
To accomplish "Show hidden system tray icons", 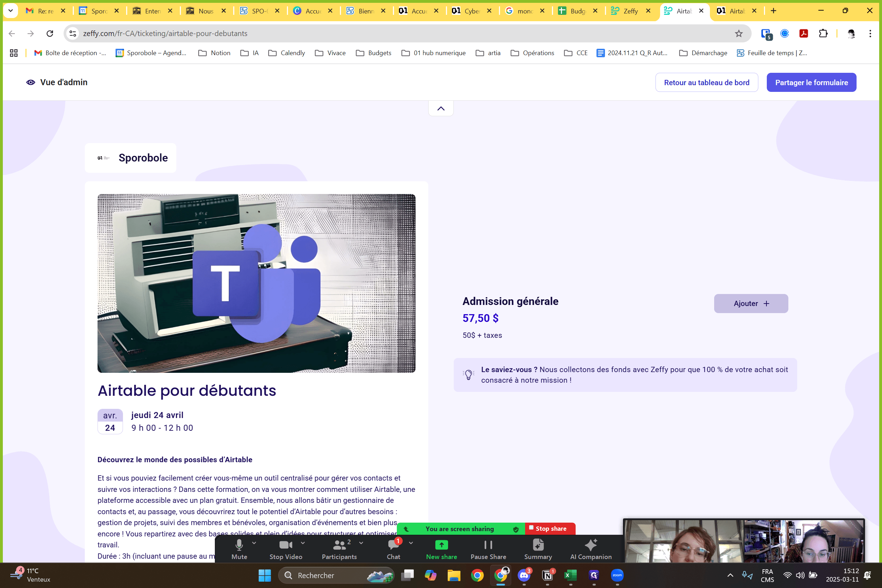I will tap(730, 575).
